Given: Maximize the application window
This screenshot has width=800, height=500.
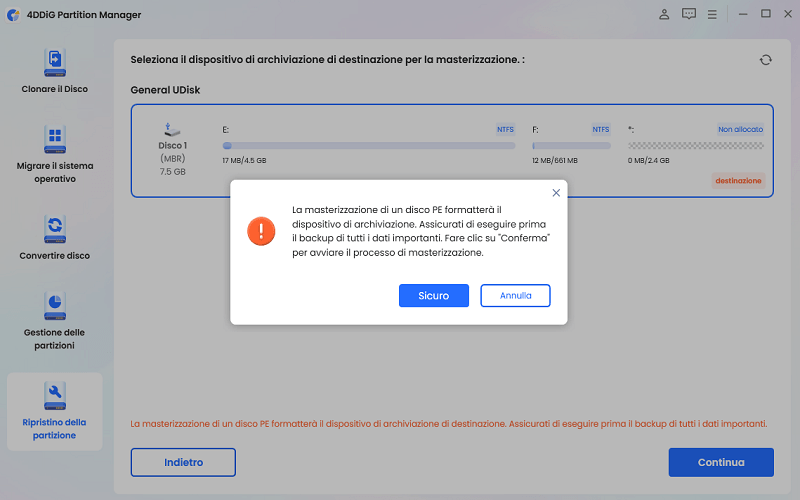Looking at the screenshot, I should click(766, 14).
